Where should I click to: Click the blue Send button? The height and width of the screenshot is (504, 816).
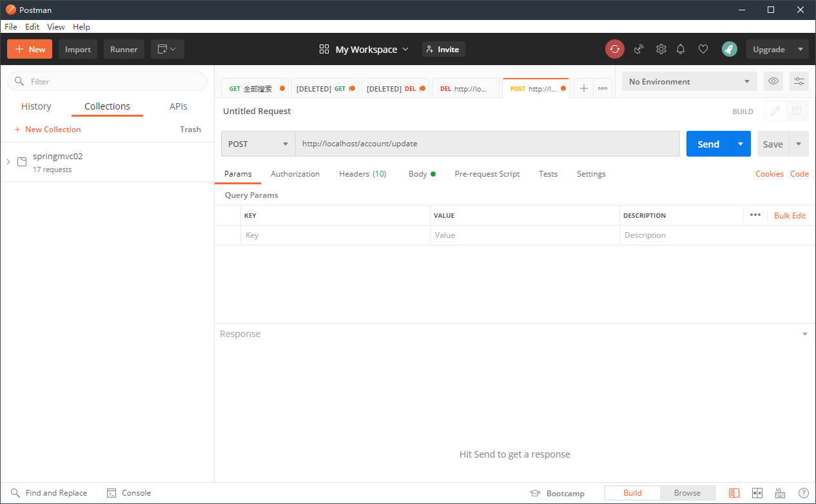click(x=708, y=144)
